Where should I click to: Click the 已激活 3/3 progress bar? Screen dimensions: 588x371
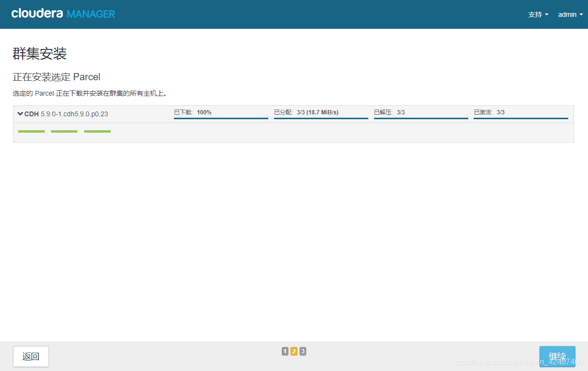pyautogui.click(x=521, y=118)
